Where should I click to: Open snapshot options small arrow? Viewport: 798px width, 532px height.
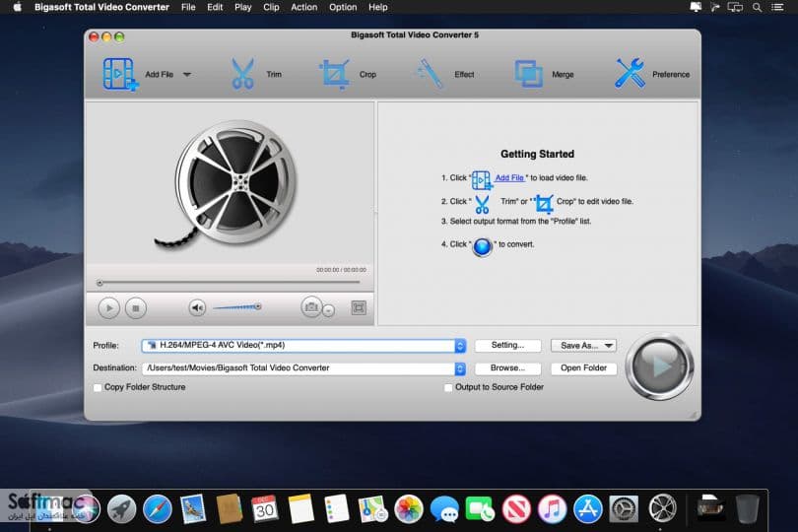tap(329, 310)
